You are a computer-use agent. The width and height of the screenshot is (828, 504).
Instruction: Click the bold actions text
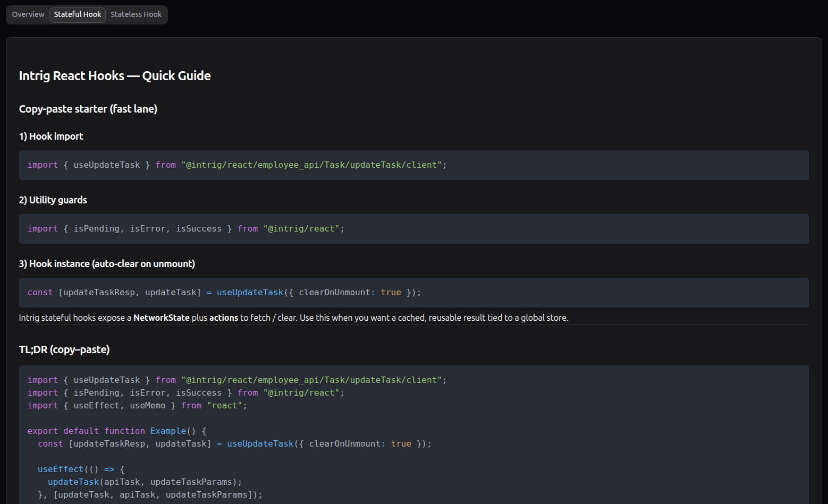coord(223,318)
